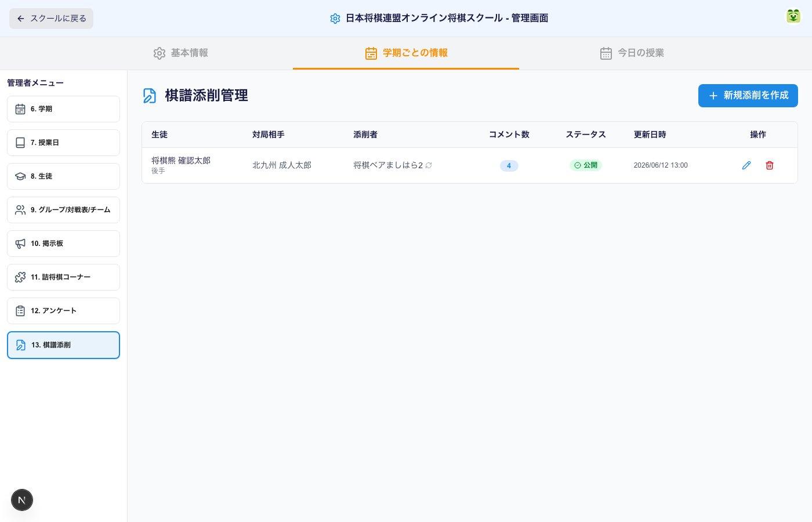Image resolution: width=812 pixels, height=522 pixels.
Task: Select 8. 生徒 in the sidebar
Action: 63,176
